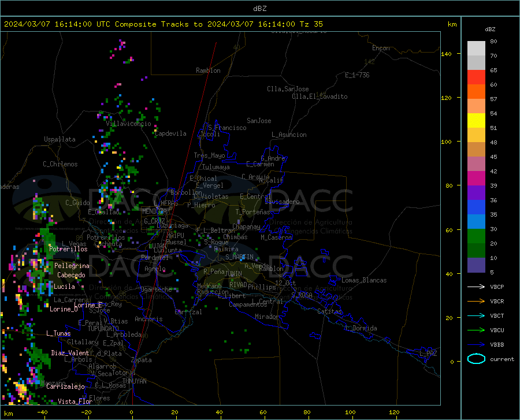Click the MENDOZA city label on map
Image resolution: width=520 pixels, height=420 pixels.
point(154,211)
